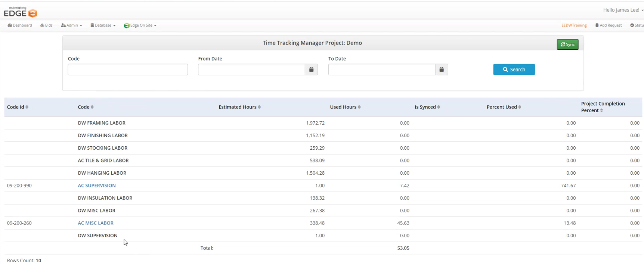Screen dimensions: 644x266
Task: Sort by Is Synced column arrows
Action: click(439, 107)
